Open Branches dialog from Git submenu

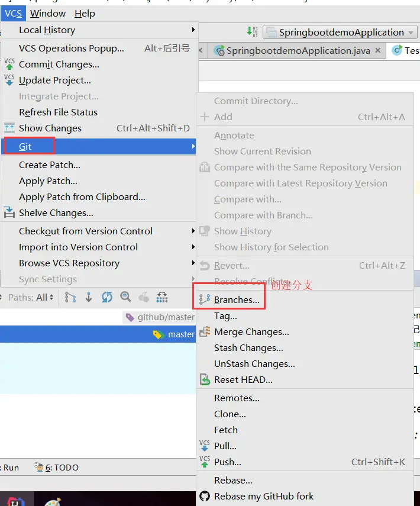click(x=305, y=300)
